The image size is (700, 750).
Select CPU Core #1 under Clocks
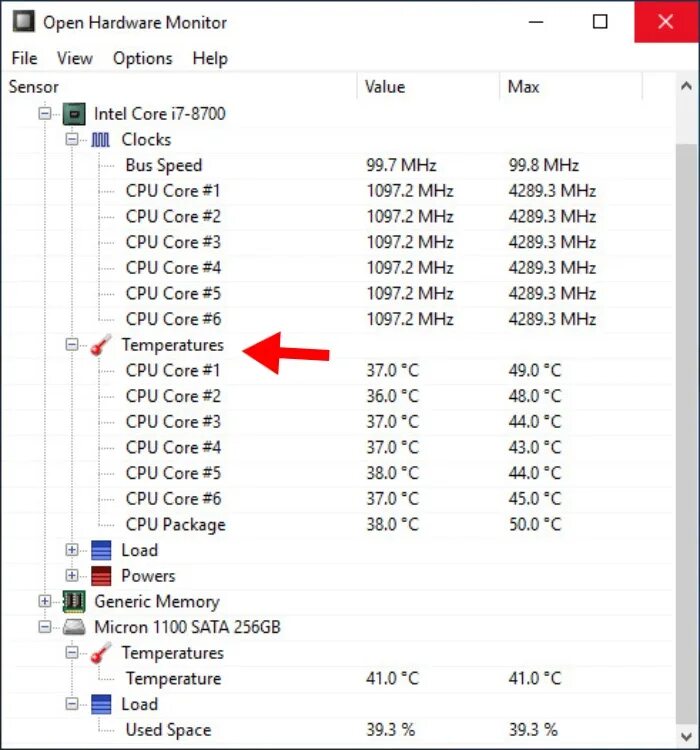(339, 191)
